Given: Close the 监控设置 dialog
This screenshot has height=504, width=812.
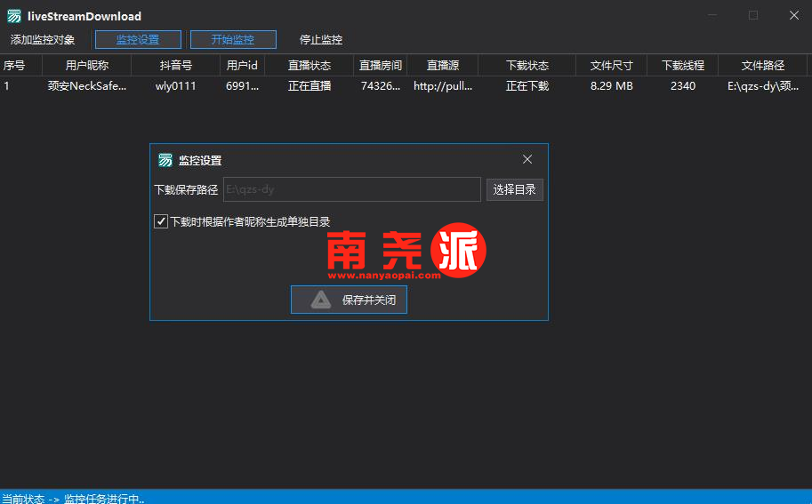Looking at the screenshot, I should pyautogui.click(x=527, y=159).
